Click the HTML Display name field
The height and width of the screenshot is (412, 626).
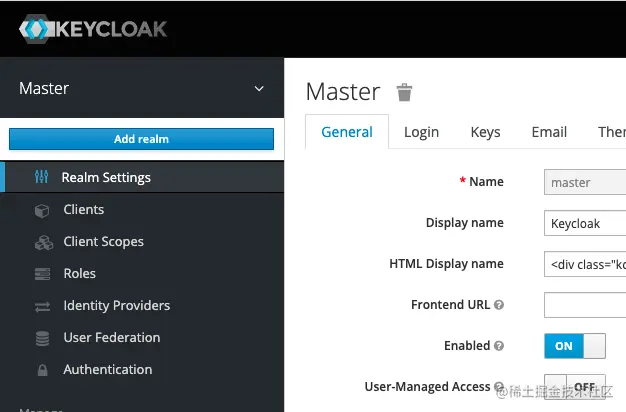tap(585, 264)
